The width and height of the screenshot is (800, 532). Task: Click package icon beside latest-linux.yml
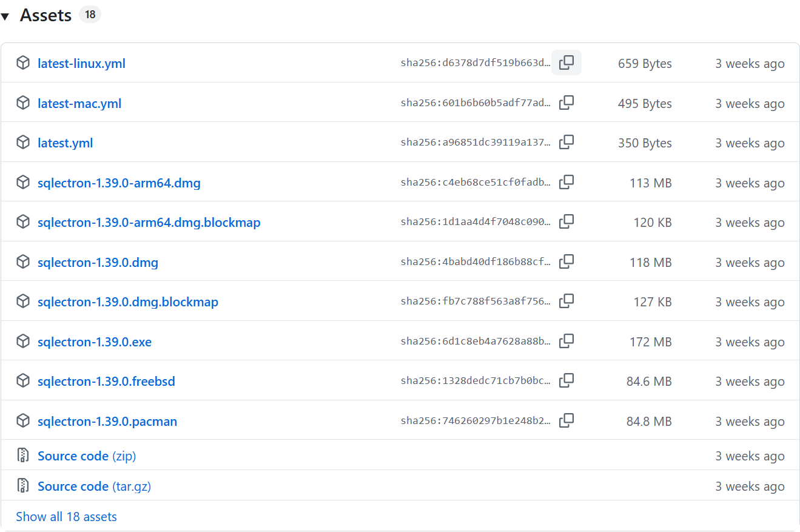[x=23, y=62]
